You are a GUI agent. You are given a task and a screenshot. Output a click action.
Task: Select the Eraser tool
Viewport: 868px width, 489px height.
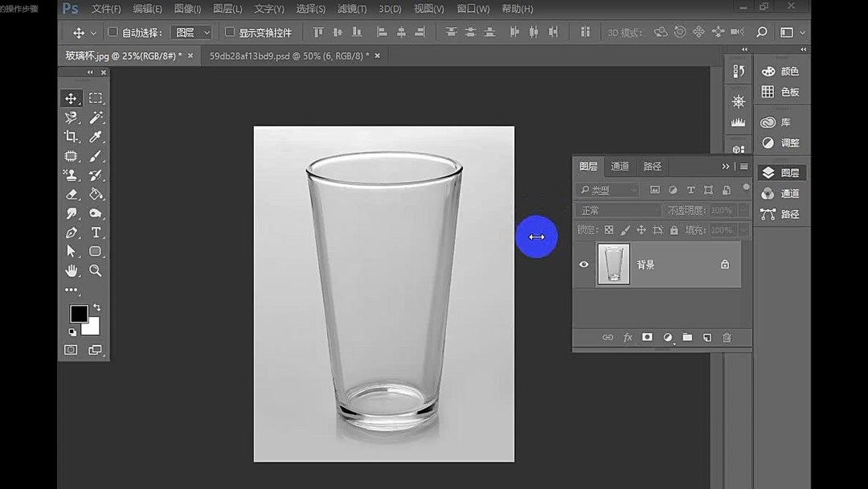(x=71, y=194)
